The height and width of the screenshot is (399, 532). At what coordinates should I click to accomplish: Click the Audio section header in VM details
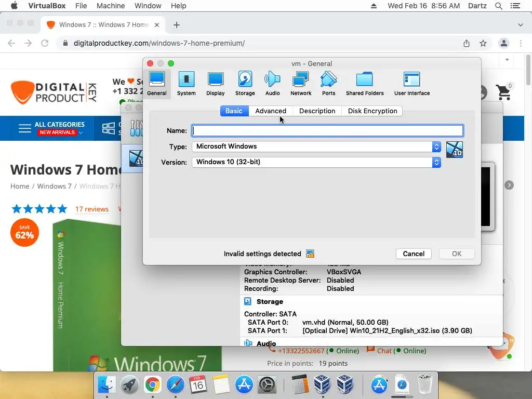pos(266,343)
